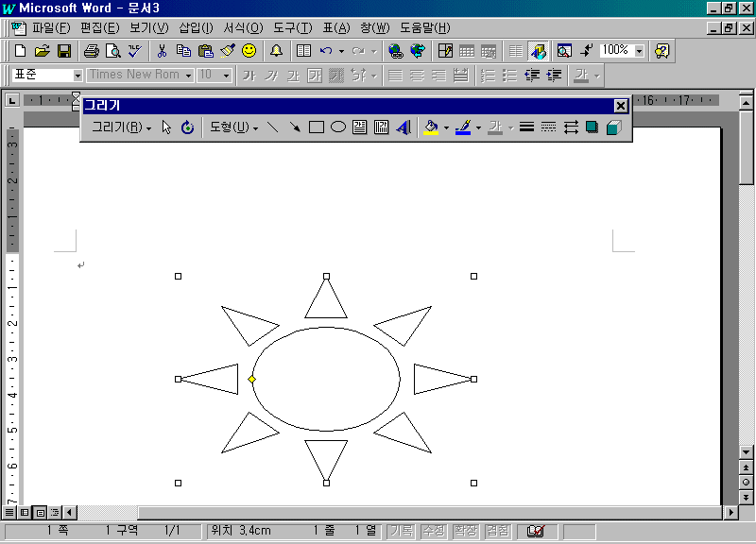Apply a shadow to the shape
Image resolution: width=756 pixels, height=544 pixels.
593,127
